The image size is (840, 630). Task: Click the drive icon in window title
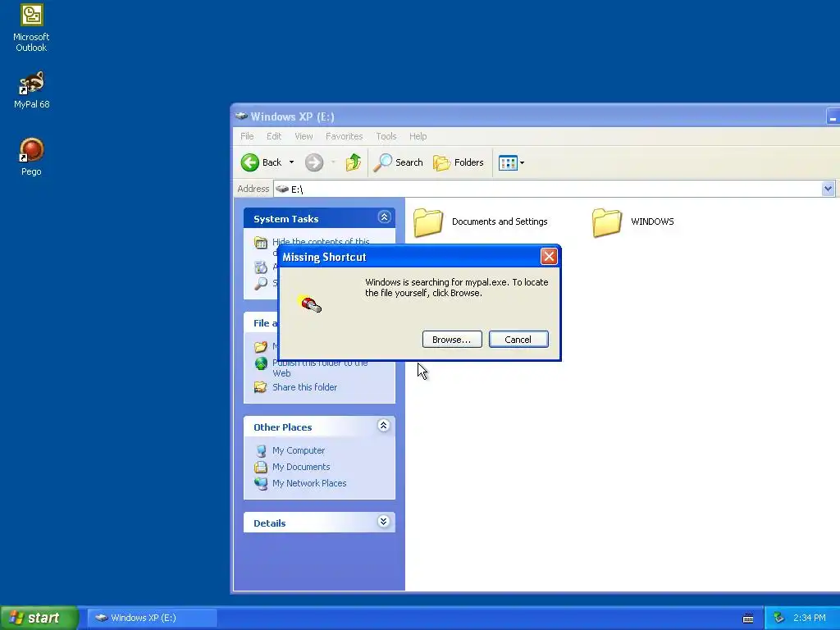click(241, 116)
